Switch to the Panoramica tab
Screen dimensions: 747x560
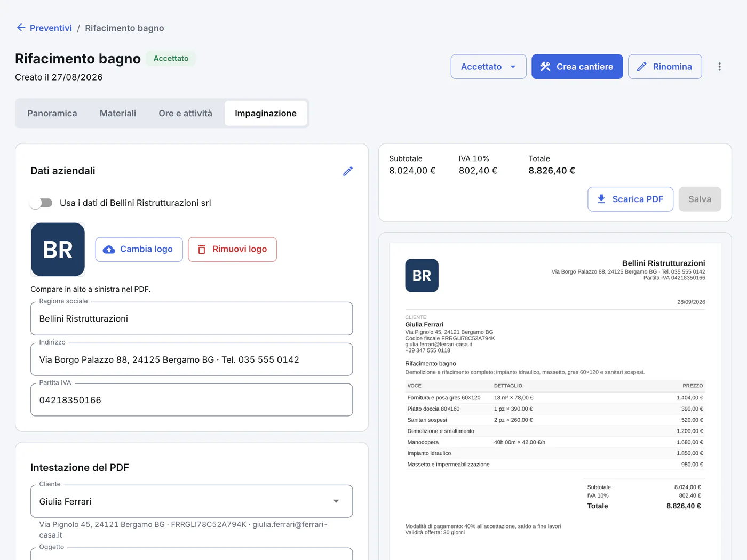pos(52,113)
